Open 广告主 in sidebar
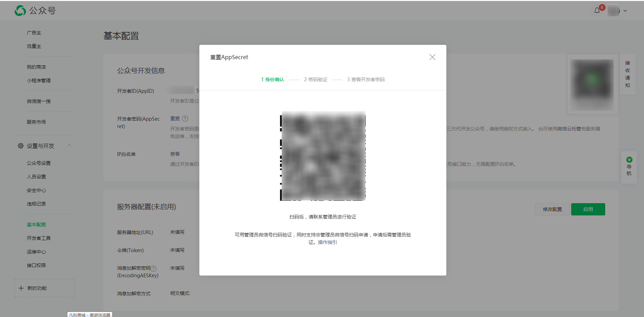 coord(34,33)
